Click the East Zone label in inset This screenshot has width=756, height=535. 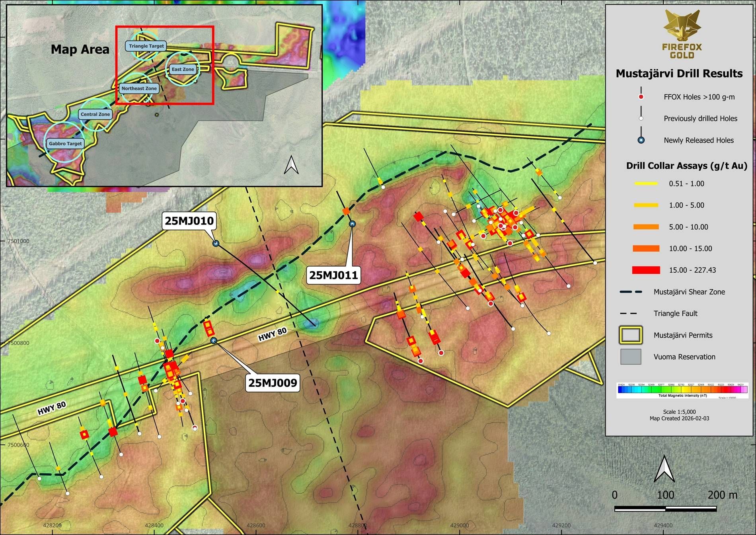tap(183, 69)
